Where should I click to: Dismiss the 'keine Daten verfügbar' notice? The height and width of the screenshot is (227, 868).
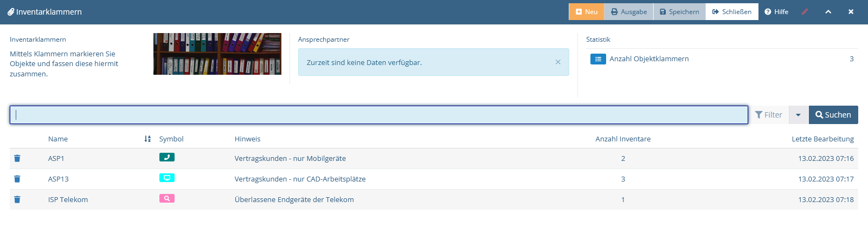click(558, 62)
